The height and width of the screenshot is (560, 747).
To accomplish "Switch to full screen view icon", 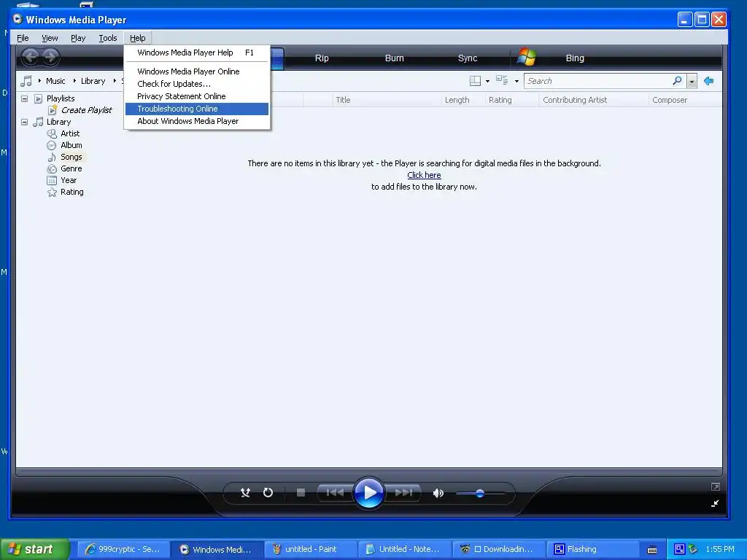I will click(715, 486).
